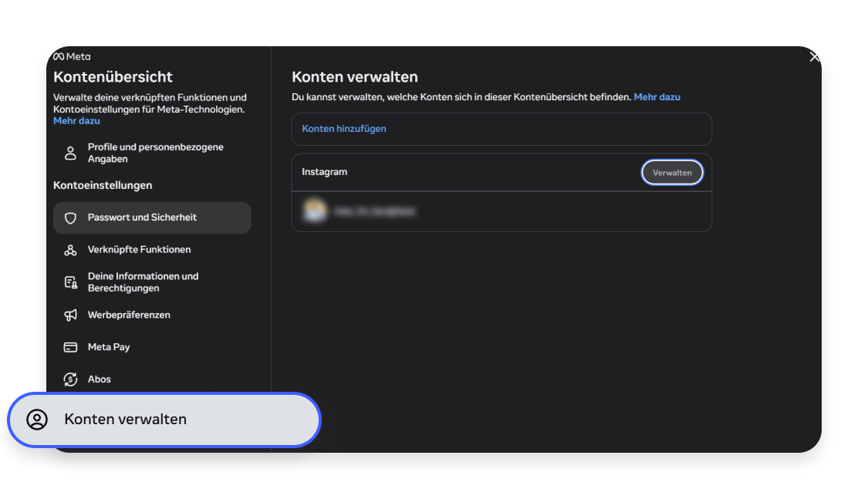The image size is (868, 499).
Task: Select the highlighted Konten verwalten entry
Action: point(164,420)
